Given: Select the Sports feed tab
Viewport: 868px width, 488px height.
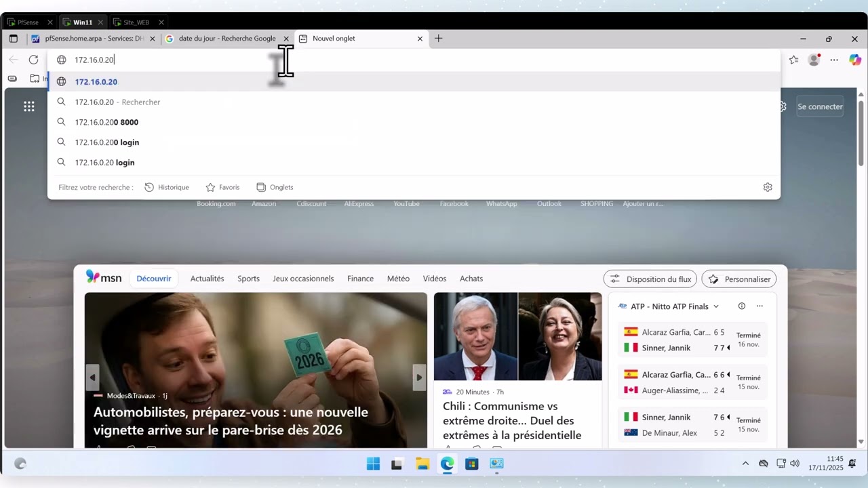Looking at the screenshot, I should click(x=248, y=279).
